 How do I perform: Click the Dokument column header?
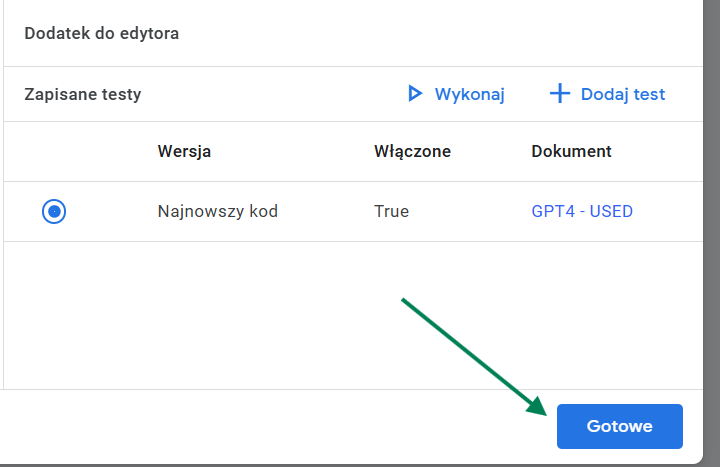(x=571, y=151)
